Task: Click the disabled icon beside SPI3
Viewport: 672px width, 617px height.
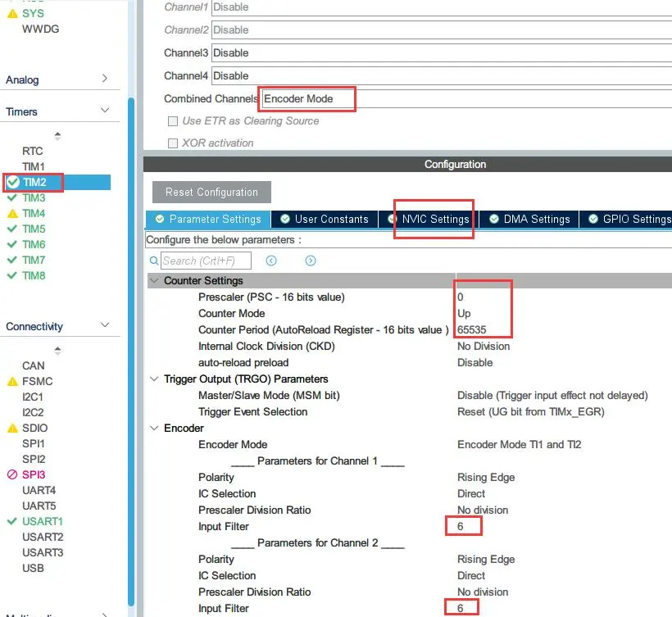Action: coord(12,475)
